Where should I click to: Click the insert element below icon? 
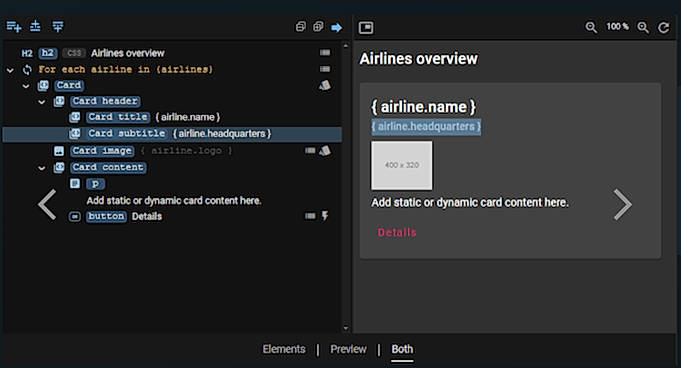click(58, 27)
